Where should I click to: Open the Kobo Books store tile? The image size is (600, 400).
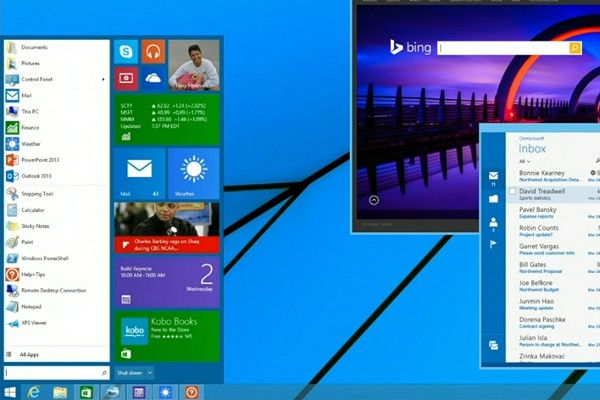click(x=167, y=336)
